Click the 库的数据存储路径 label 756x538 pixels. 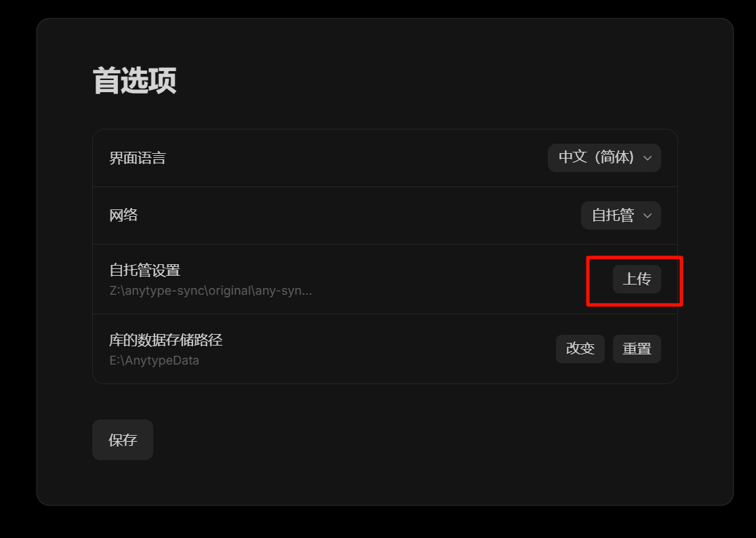pyautogui.click(x=165, y=340)
